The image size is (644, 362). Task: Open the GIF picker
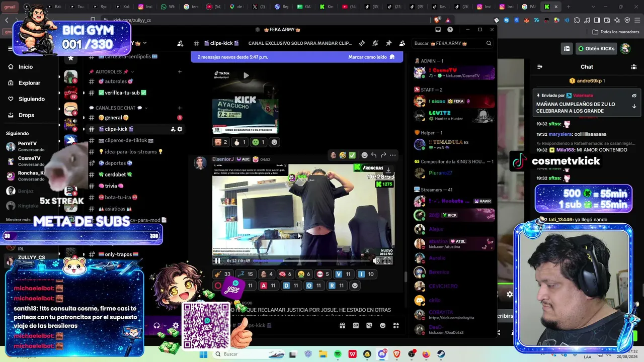[x=356, y=326]
